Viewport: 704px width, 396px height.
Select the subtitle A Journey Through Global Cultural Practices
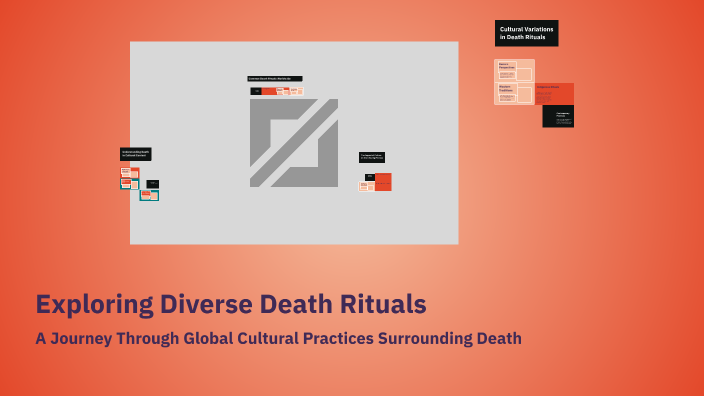278,339
